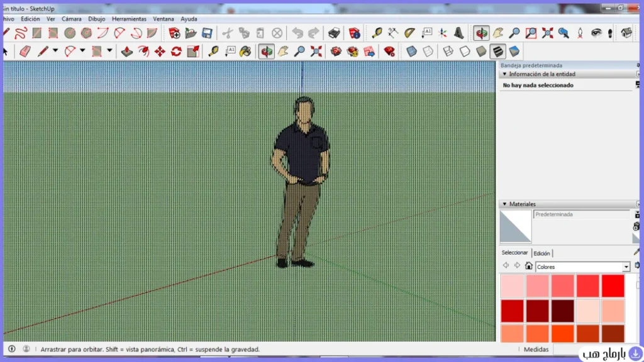Open the Line tool dropdown arrow
Image resolution: width=644 pixels, height=362 pixels.
coord(55,51)
